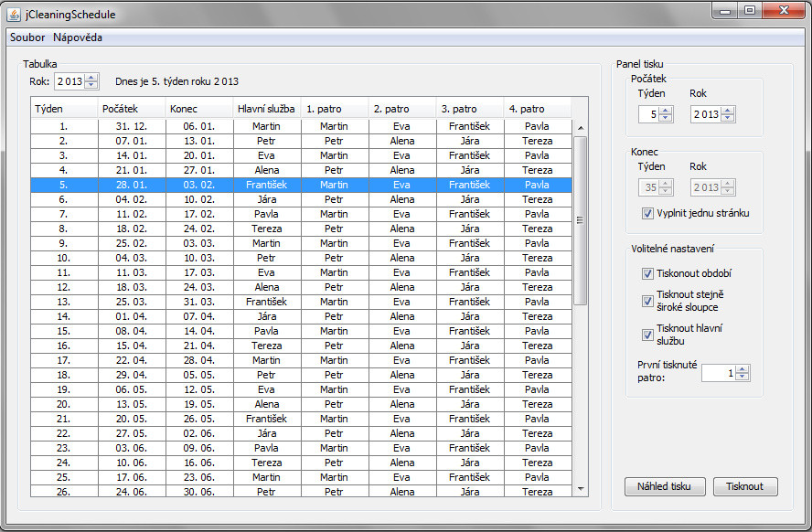Maximize the jCleaningSchedule window
The width and height of the screenshot is (812, 532).
tap(750, 11)
